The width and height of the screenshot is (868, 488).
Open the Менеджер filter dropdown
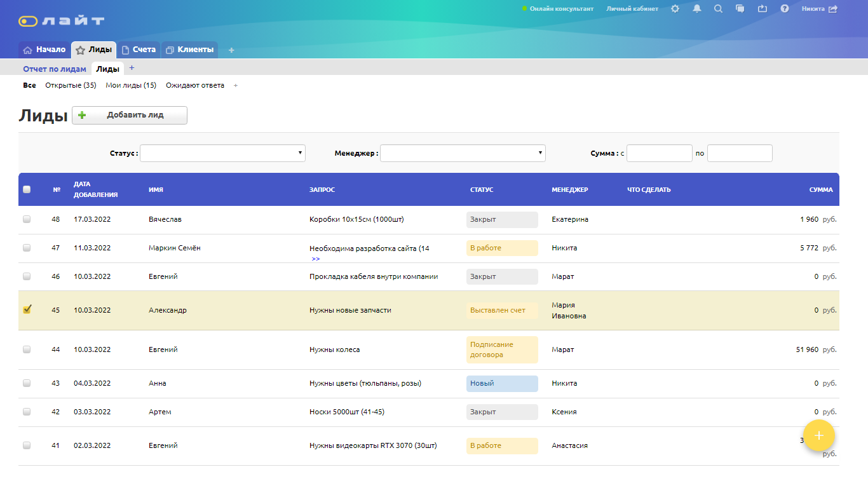tap(463, 153)
